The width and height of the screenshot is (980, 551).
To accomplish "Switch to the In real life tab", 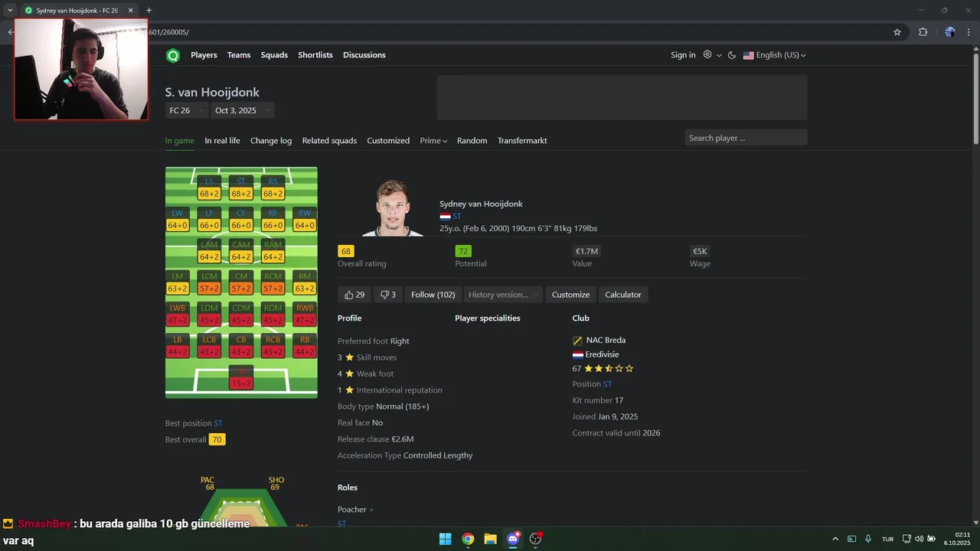I will point(222,141).
